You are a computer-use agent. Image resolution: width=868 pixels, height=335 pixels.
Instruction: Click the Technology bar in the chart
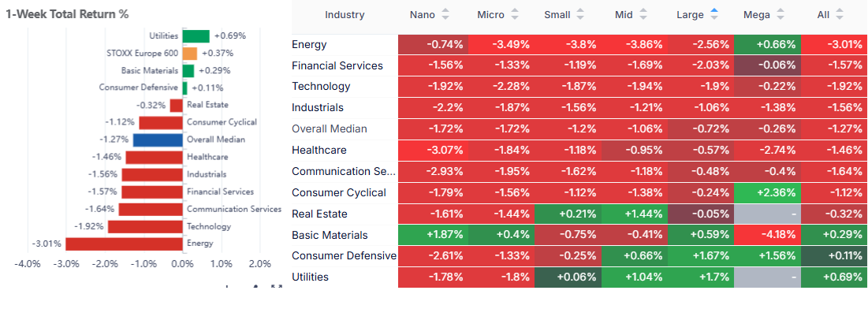tap(145, 226)
